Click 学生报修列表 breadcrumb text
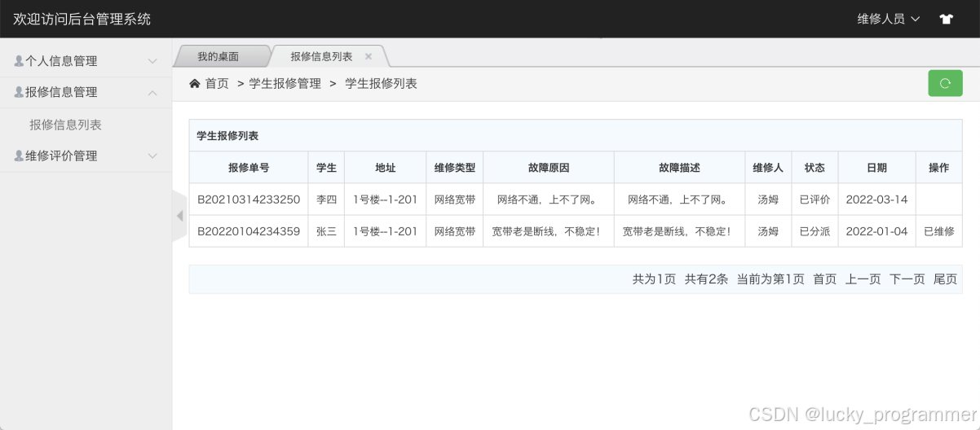This screenshot has height=430, width=980. click(x=381, y=83)
